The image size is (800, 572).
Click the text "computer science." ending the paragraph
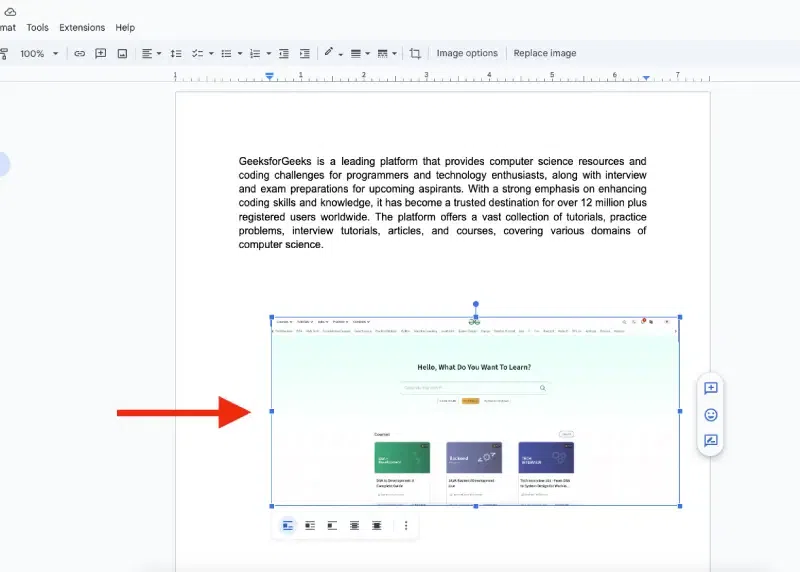click(x=281, y=244)
